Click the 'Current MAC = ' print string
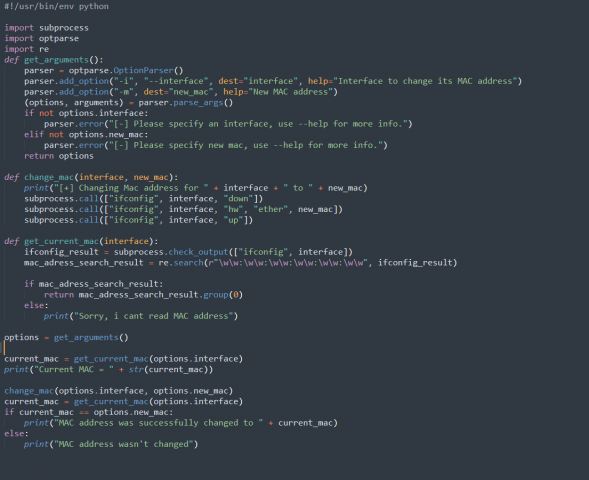This screenshot has height=480, width=589. [x=74, y=369]
